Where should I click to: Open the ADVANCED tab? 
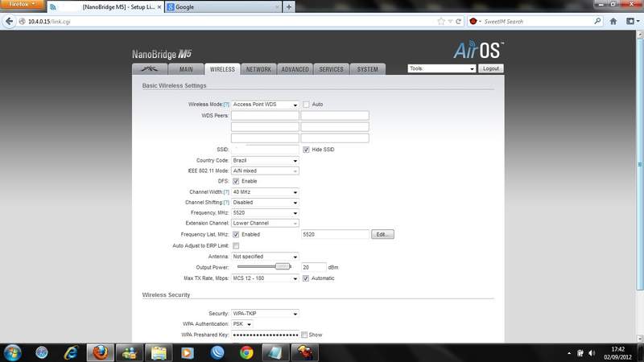pyautogui.click(x=295, y=69)
